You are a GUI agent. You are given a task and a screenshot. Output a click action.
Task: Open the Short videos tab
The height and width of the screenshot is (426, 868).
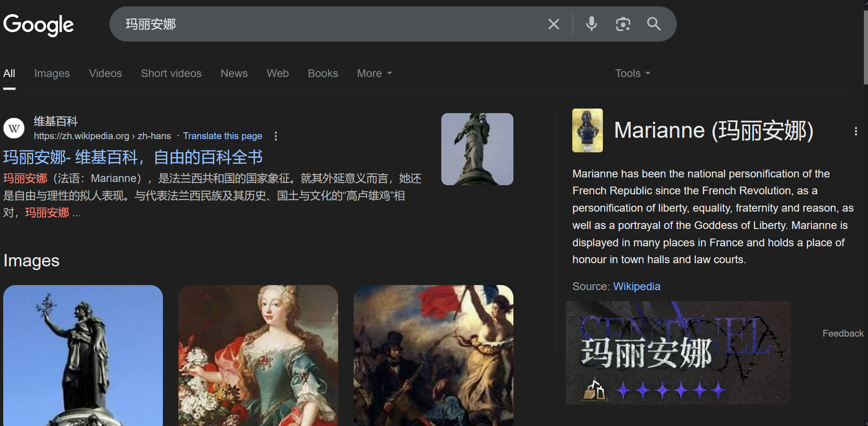click(x=171, y=73)
